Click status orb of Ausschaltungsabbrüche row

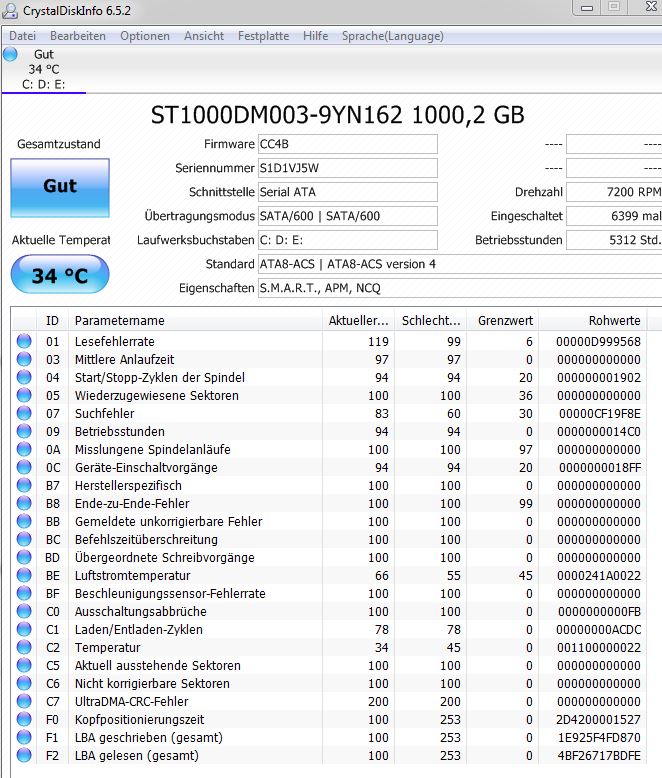point(24,611)
